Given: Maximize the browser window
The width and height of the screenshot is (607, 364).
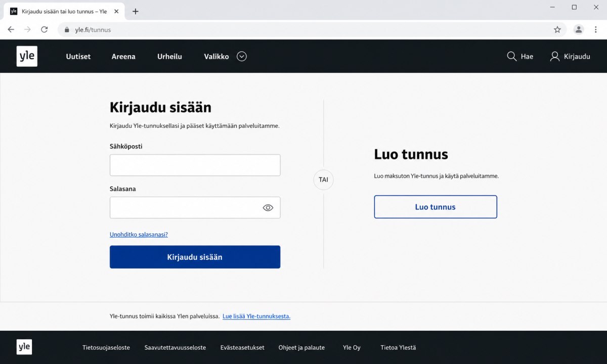Looking at the screenshot, I should click(x=574, y=7).
